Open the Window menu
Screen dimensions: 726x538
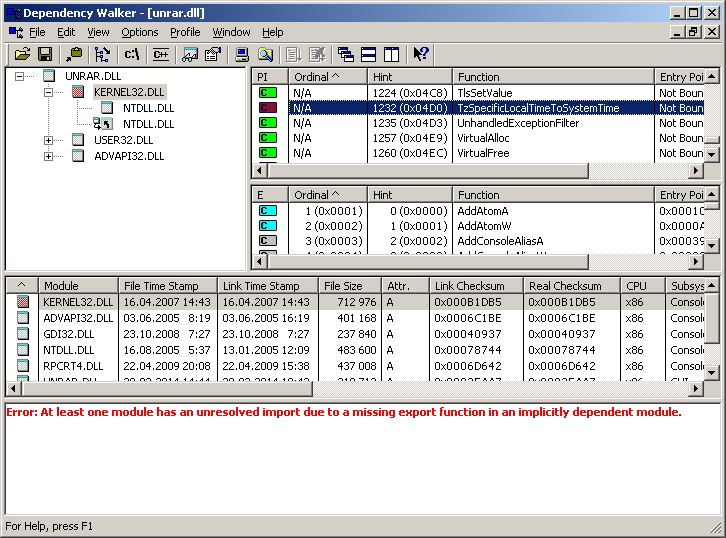pyautogui.click(x=231, y=32)
